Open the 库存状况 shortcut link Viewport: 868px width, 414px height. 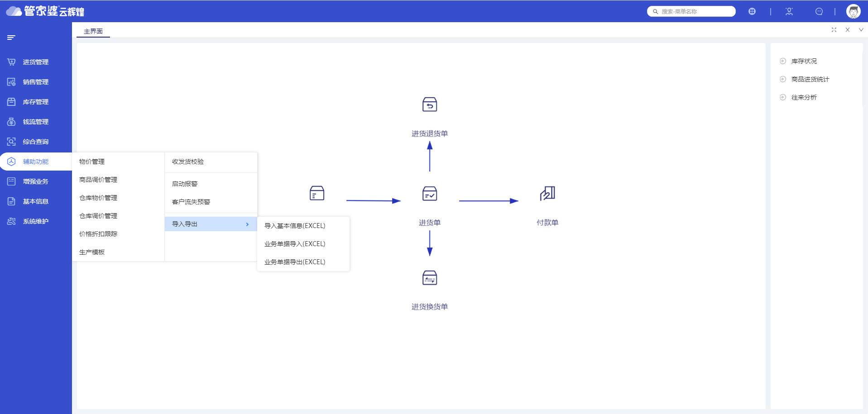click(x=804, y=61)
